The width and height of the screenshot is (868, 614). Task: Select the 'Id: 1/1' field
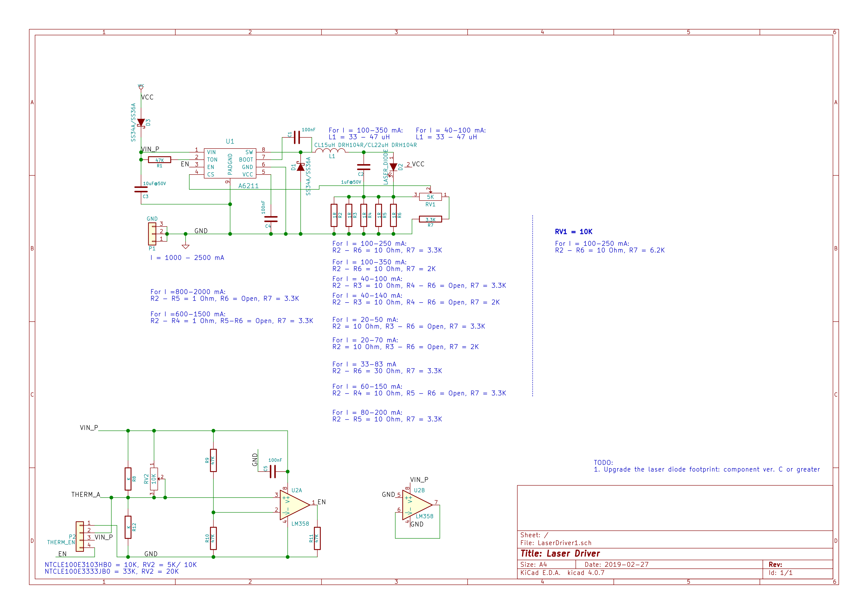tap(781, 573)
